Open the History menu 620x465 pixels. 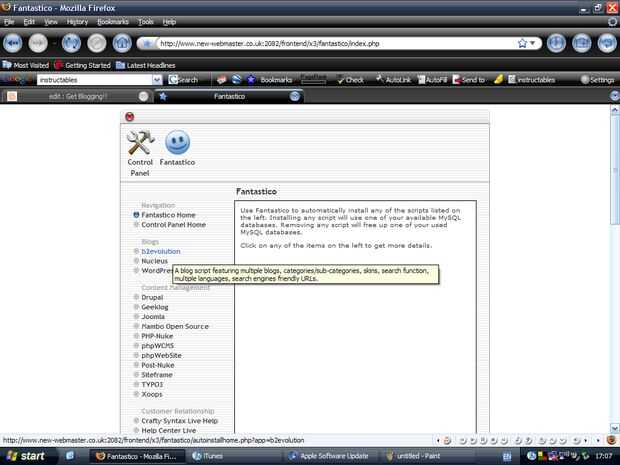[77, 22]
